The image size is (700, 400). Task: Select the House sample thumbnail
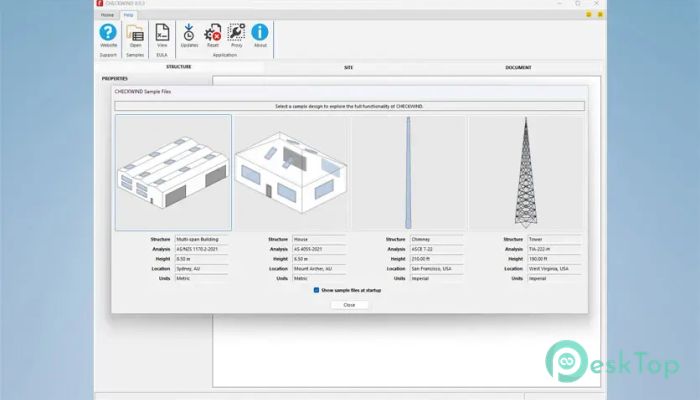291,173
